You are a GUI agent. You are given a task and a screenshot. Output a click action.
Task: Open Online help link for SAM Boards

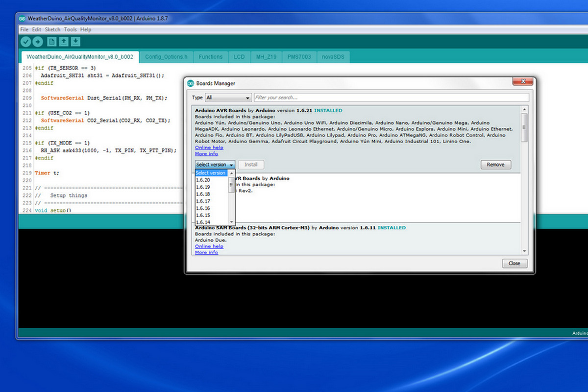coord(209,246)
